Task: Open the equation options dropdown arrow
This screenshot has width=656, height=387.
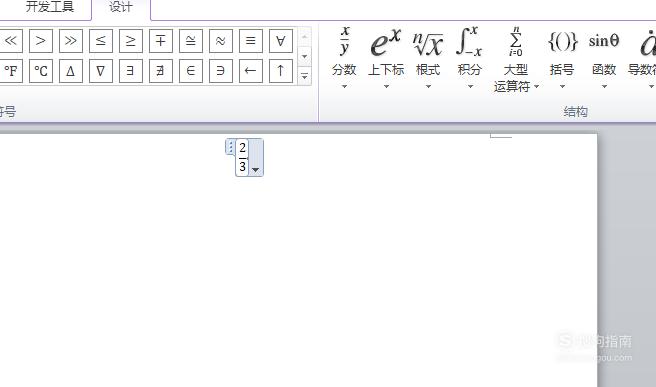Action: click(x=256, y=170)
